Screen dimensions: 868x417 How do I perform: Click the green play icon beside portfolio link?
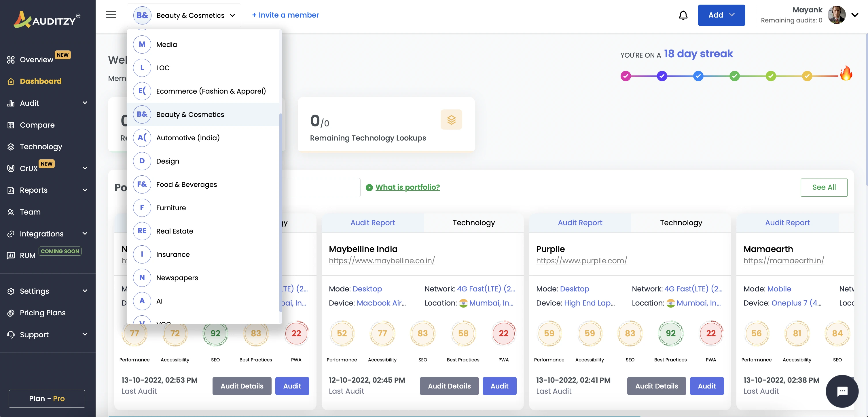click(369, 187)
